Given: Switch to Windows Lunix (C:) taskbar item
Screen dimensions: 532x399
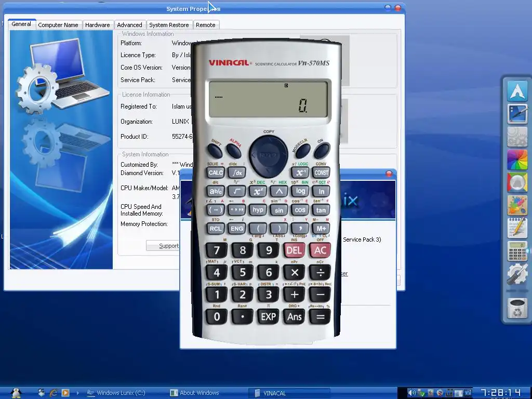Looking at the screenshot, I should [x=116, y=393].
